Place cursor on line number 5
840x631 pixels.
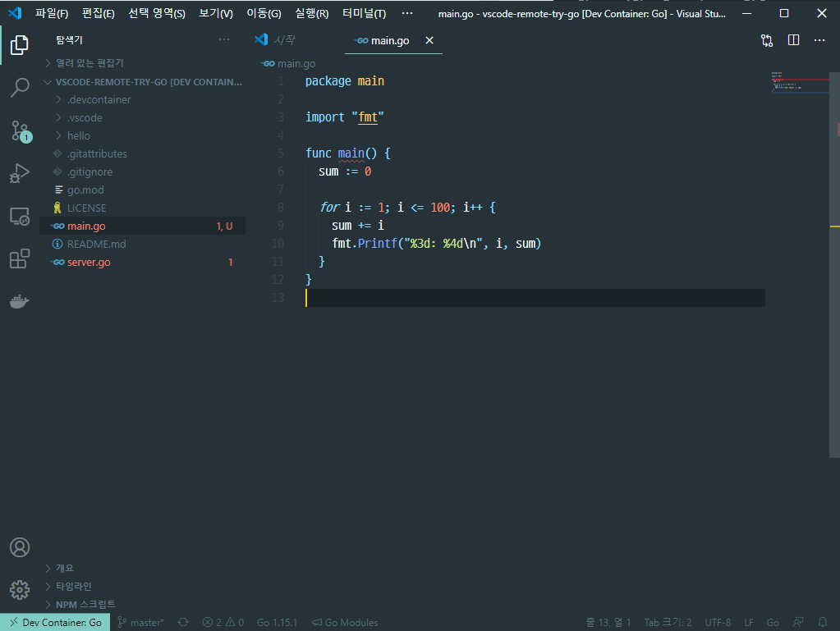[x=281, y=153]
